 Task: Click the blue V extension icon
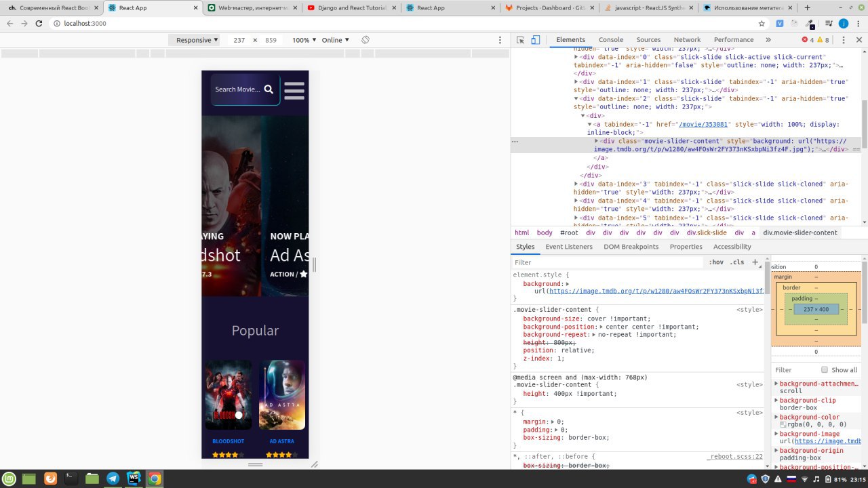click(x=780, y=23)
